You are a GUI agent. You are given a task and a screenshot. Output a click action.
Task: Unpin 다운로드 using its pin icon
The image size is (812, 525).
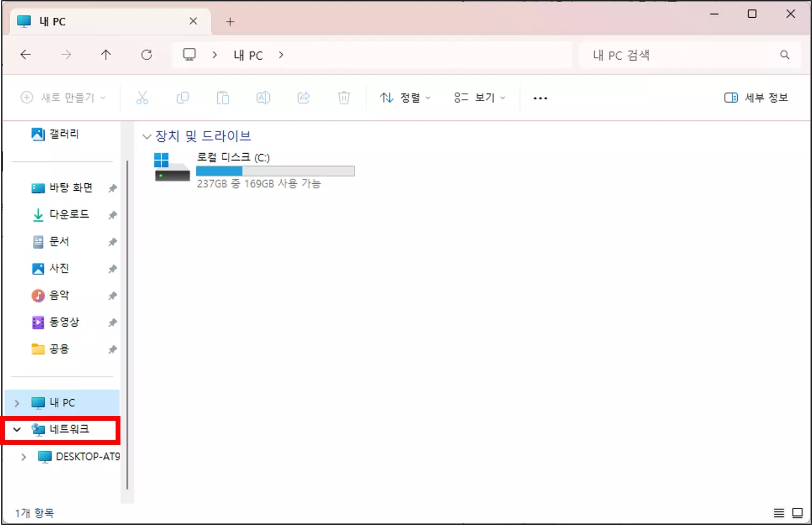pyautogui.click(x=112, y=215)
